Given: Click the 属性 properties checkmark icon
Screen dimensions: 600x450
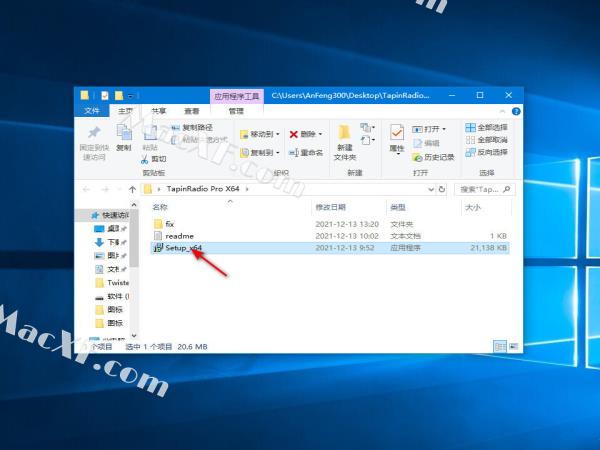Looking at the screenshot, I should tap(397, 133).
